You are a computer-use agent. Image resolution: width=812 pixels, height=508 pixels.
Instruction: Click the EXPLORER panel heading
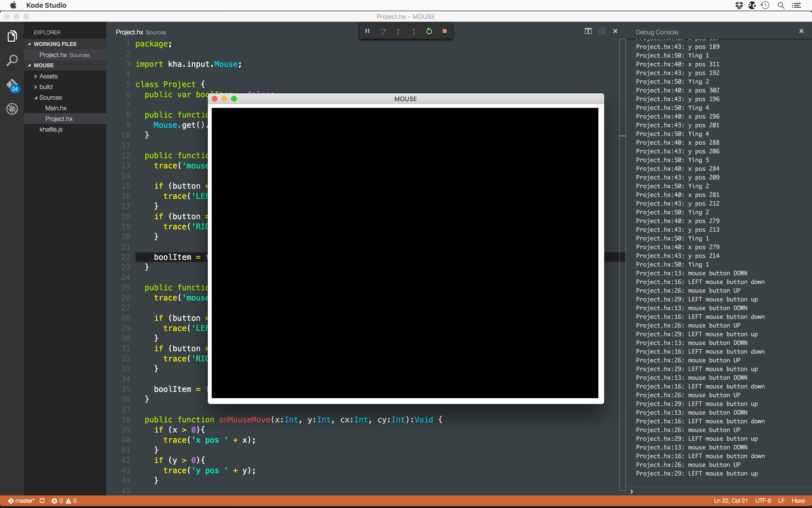pos(47,32)
